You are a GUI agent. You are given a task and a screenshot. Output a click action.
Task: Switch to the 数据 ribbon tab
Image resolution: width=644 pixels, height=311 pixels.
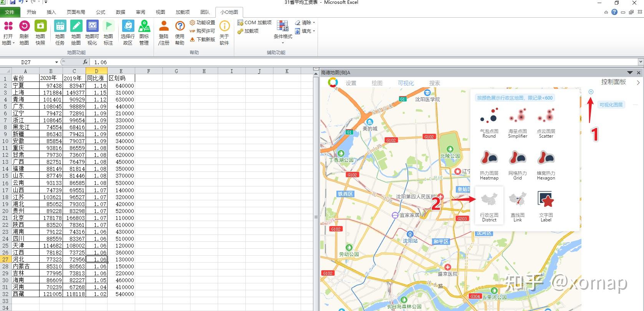[x=121, y=12]
